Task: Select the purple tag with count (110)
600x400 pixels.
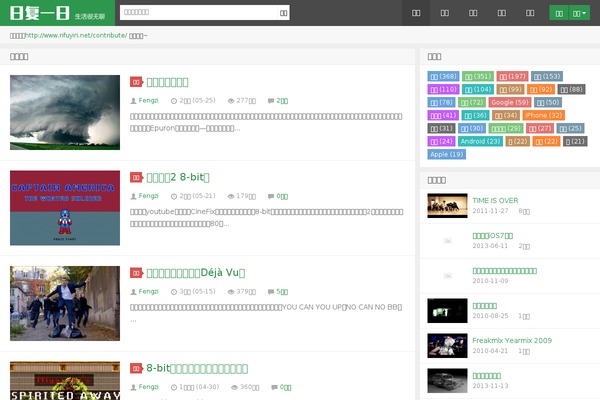Action: click(x=443, y=89)
